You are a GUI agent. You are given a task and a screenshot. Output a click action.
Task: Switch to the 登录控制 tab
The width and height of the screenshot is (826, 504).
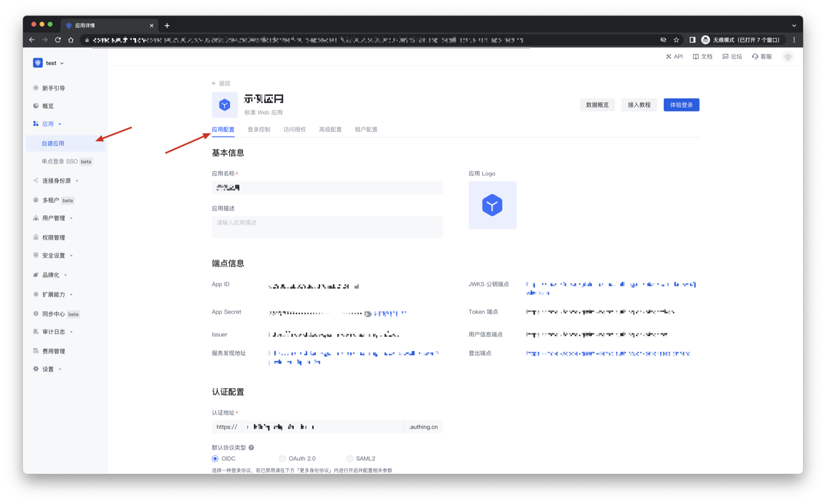(259, 129)
